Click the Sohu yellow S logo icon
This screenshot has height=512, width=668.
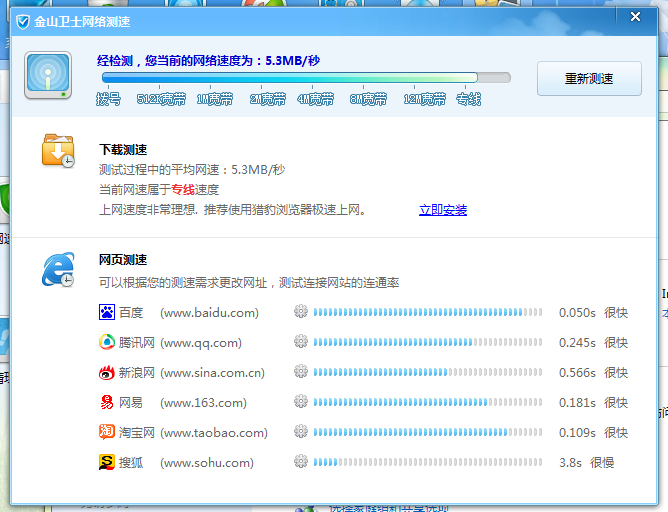(x=107, y=462)
